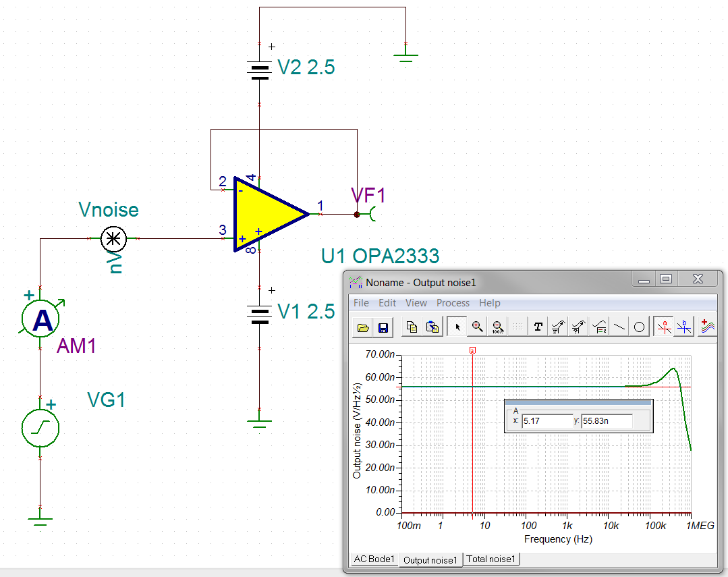Switch to the AC Bode1 tab
This screenshot has height=577, width=728.
[374, 559]
